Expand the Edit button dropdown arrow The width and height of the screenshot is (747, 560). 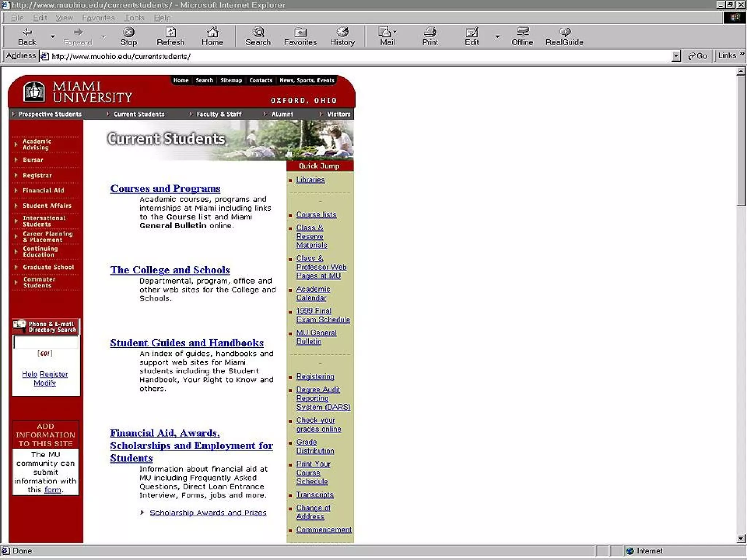(497, 36)
